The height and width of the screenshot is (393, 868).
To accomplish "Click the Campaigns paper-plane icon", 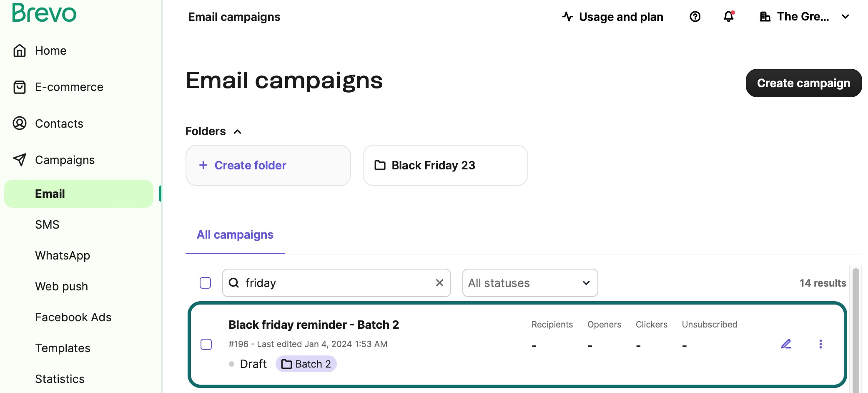I will 20,159.
